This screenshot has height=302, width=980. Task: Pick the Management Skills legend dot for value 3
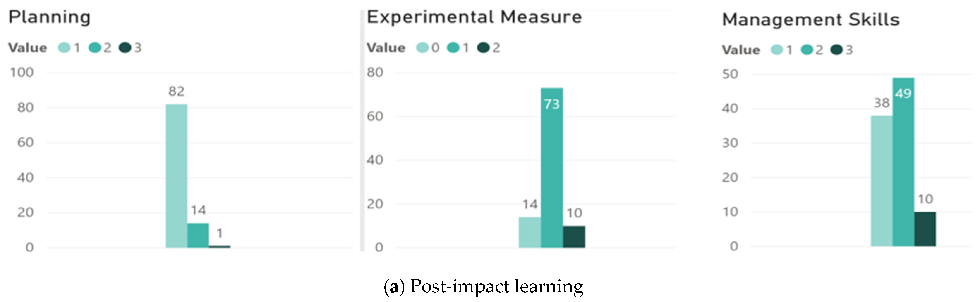[x=836, y=50]
